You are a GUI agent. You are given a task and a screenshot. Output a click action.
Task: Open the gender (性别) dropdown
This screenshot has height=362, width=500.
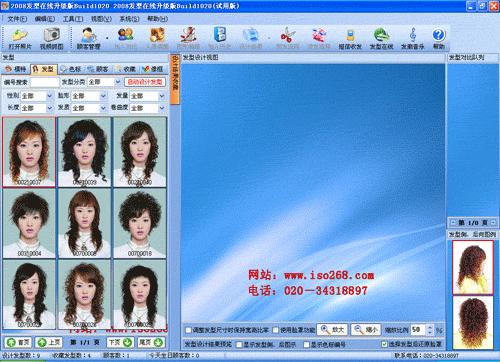click(x=50, y=96)
